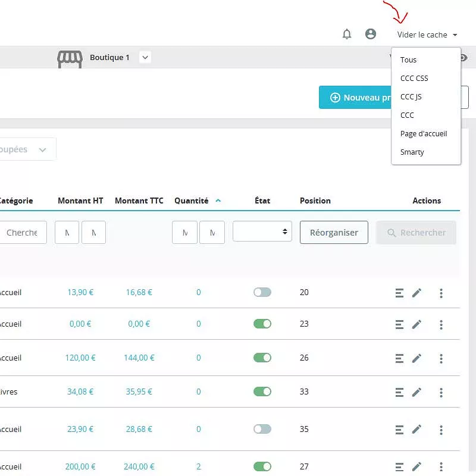Open list icon for the 34,08 € row
Image resolution: width=476 pixels, height=476 pixels.
pos(399,392)
